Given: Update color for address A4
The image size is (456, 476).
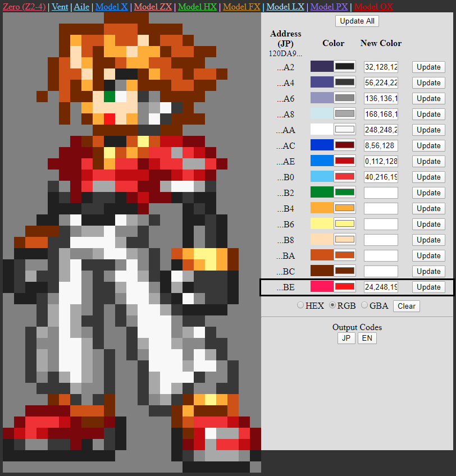Looking at the screenshot, I should tap(428, 83).
